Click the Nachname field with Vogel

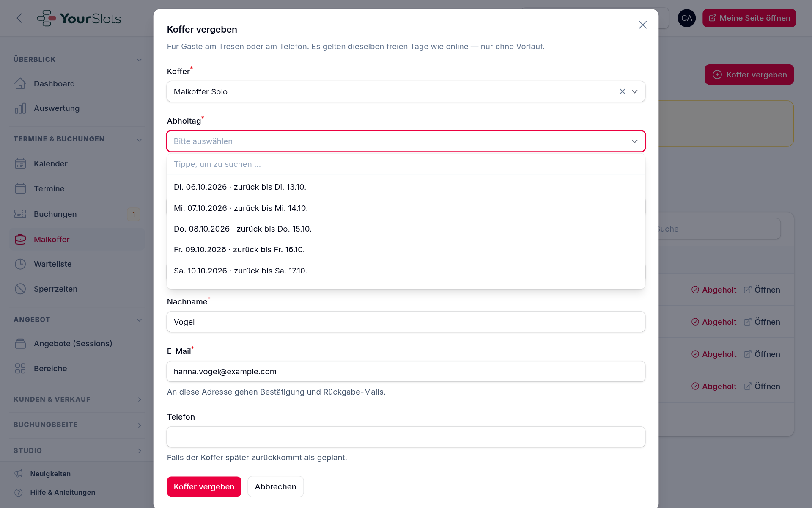[406, 322]
